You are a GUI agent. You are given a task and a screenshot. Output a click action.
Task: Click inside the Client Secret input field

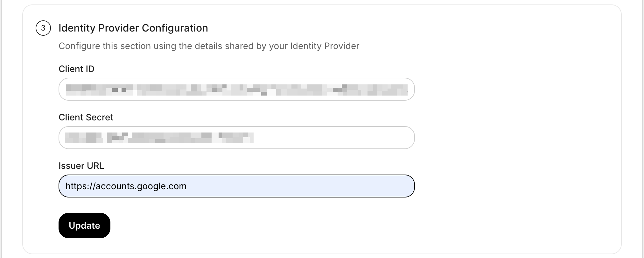pos(236,138)
